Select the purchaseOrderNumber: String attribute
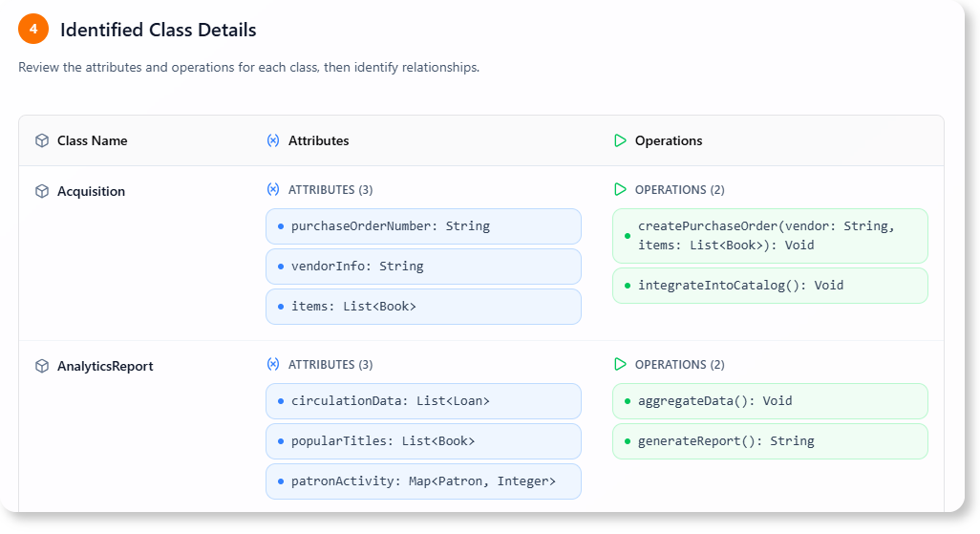Viewport: 980px width, 534px height. (x=423, y=226)
